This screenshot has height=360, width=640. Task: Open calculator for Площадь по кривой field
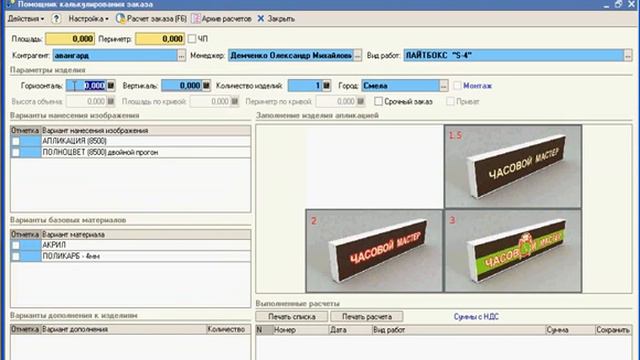point(235,101)
